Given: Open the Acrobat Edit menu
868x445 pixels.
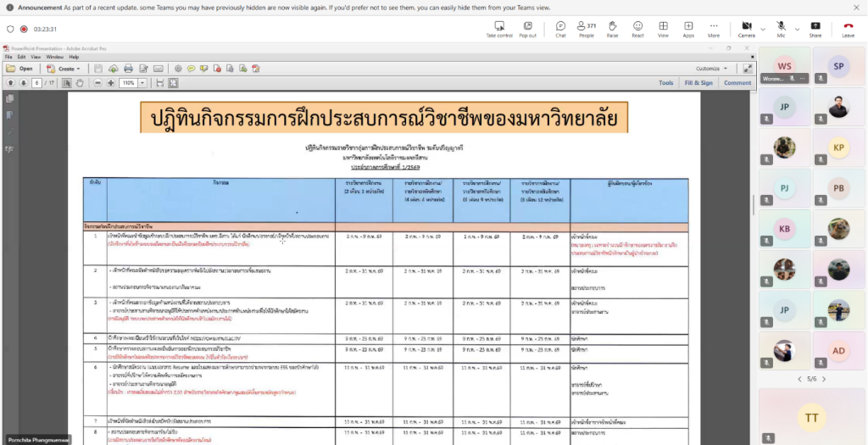Looking at the screenshot, I should pyautogui.click(x=21, y=57).
